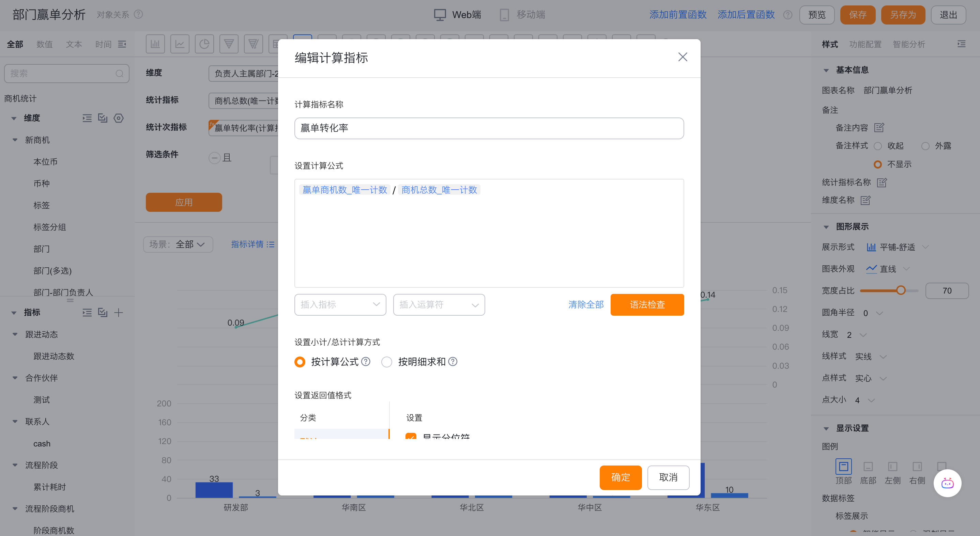This screenshot has width=980, height=536.
Task: Select the 按计算公式 radio option
Action: pyautogui.click(x=300, y=362)
